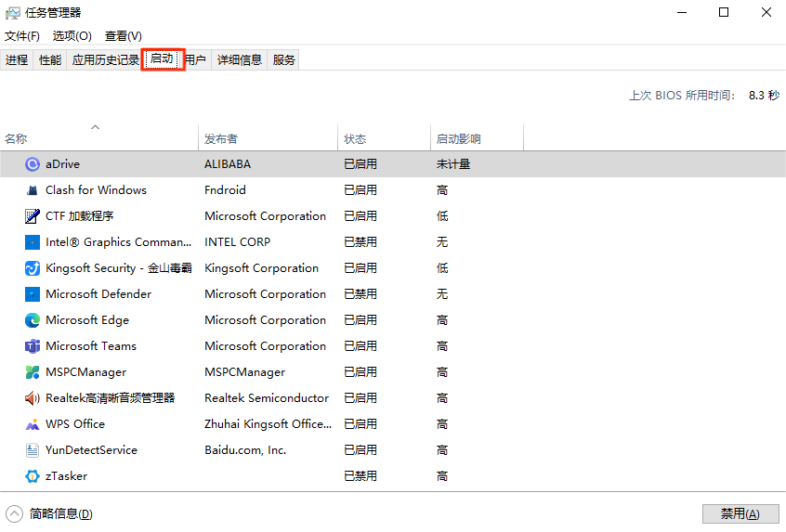Click the Microsoft Defender icon
This screenshot has width=786, height=532.
point(33,294)
